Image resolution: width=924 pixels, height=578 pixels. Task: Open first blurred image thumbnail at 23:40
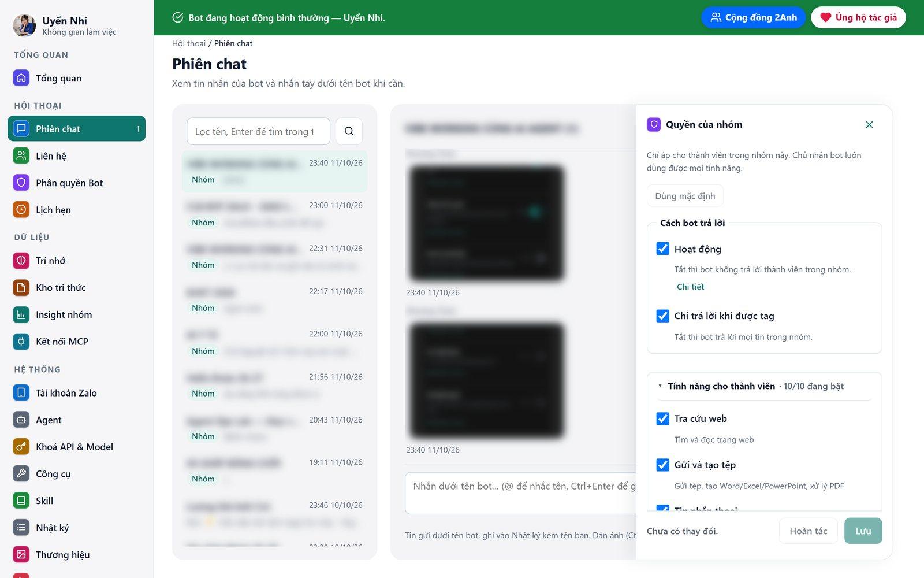click(486, 223)
